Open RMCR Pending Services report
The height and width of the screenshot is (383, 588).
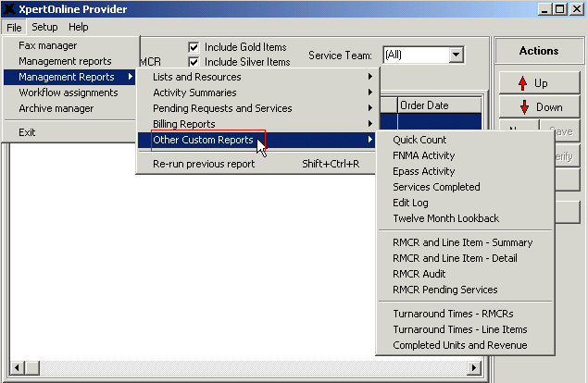465,290
